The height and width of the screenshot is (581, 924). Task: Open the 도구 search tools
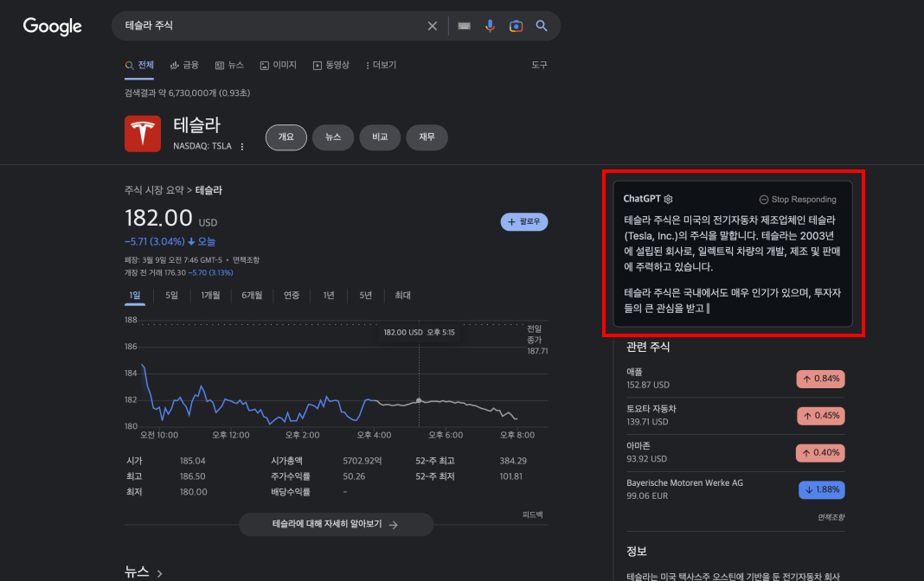pos(539,66)
